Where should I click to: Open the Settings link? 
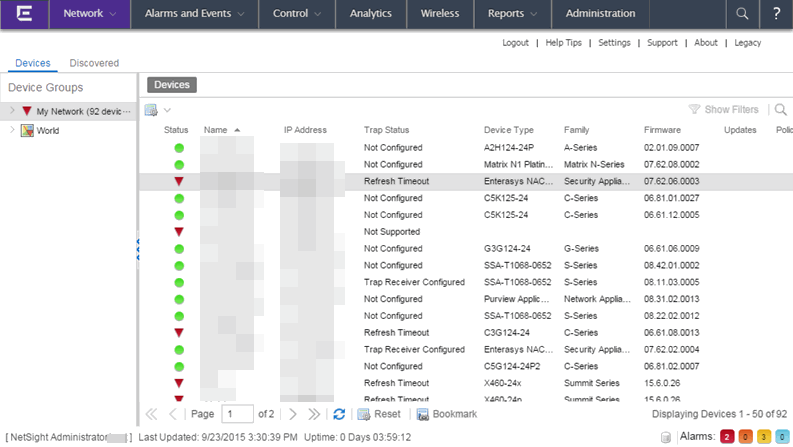(614, 43)
